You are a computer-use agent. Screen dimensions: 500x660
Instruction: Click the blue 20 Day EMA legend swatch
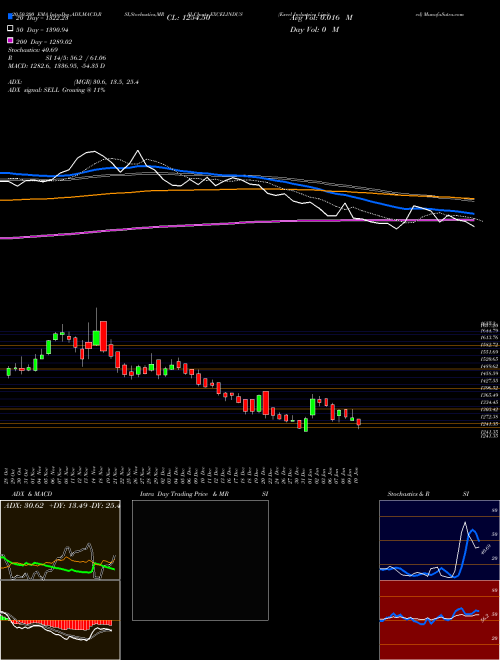pos(10,18)
